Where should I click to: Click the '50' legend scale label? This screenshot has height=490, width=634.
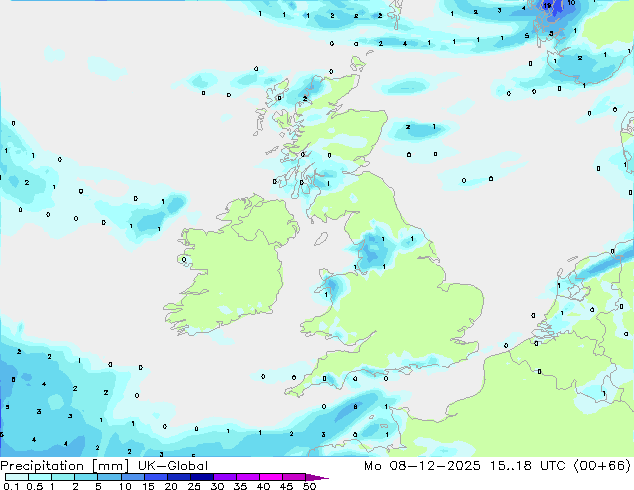click(x=310, y=486)
